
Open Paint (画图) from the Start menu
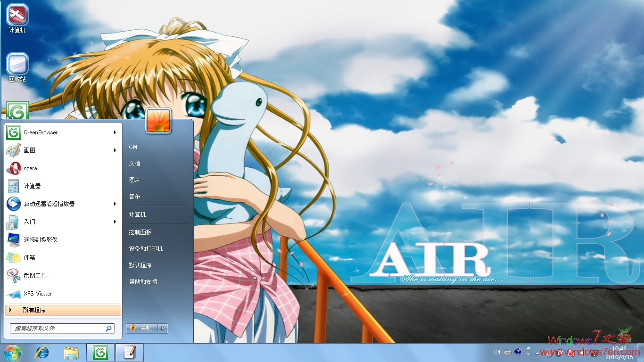pyautogui.click(x=63, y=150)
